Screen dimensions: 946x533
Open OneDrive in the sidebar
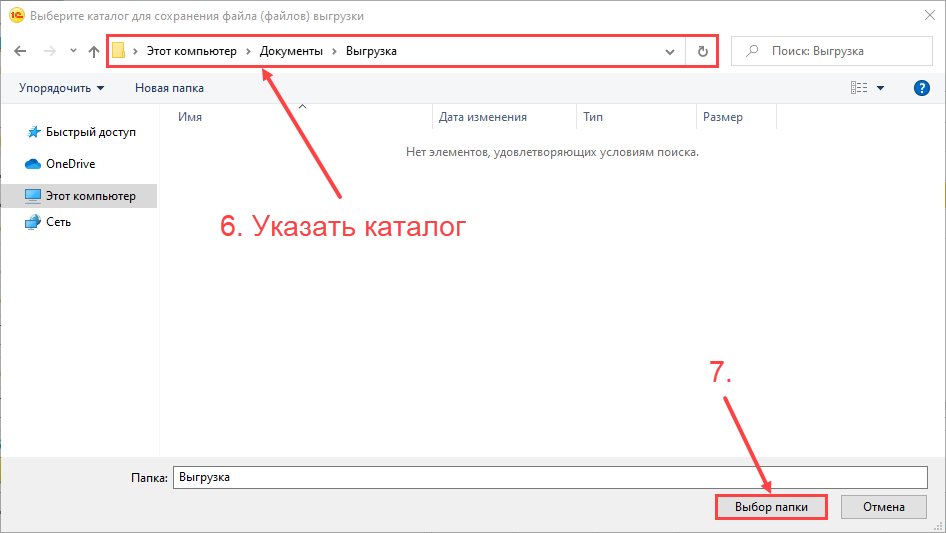(71, 164)
